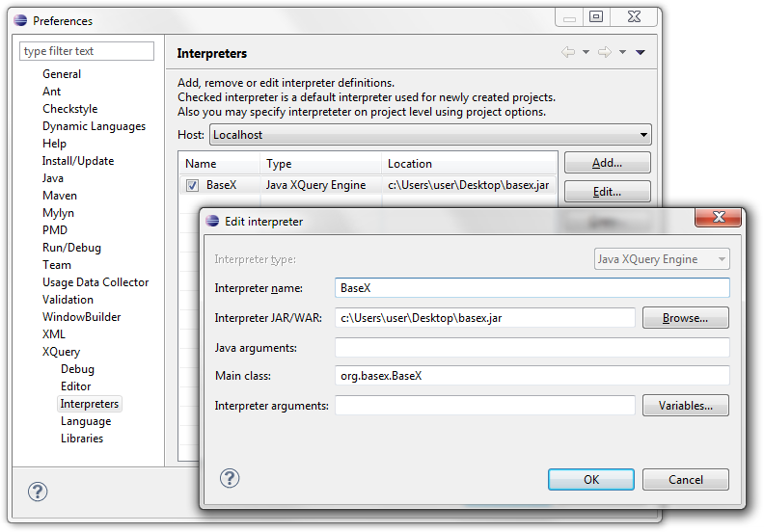Select the BaseX name cell
This screenshot has width=764, height=532.
pos(221,185)
